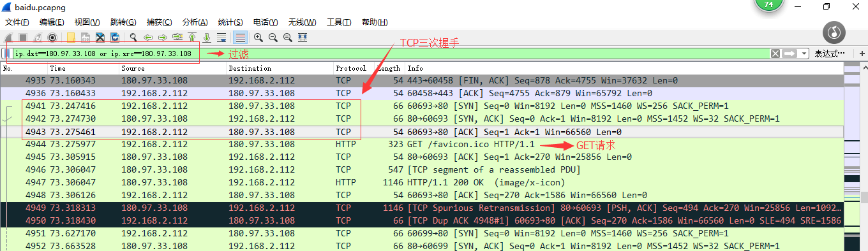Image resolution: width=868 pixels, height=251 pixels.
Task: Open the 表达式 expression builder
Action: click(829, 54)
